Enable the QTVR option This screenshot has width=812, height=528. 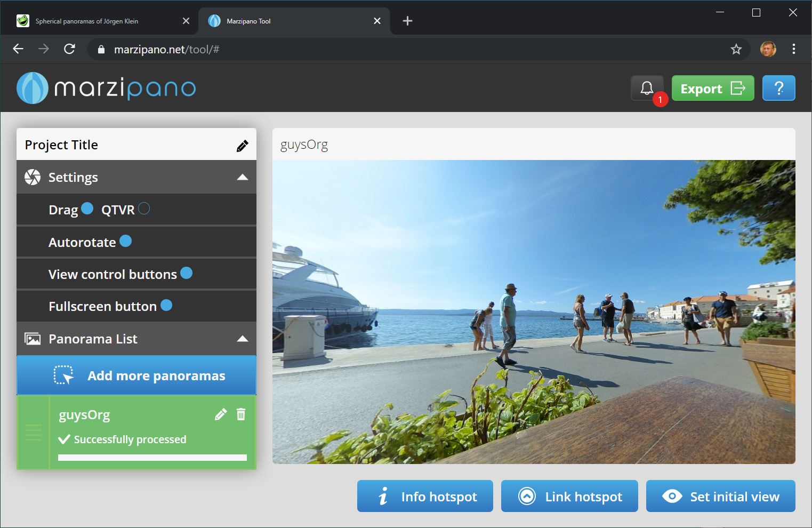pos(143,209)
